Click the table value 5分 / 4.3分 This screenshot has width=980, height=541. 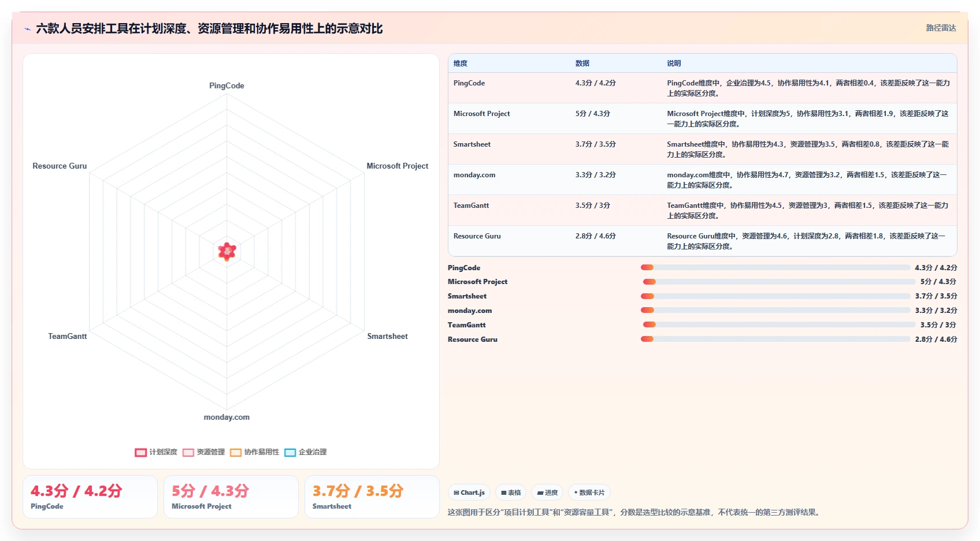tap(592, 114)
